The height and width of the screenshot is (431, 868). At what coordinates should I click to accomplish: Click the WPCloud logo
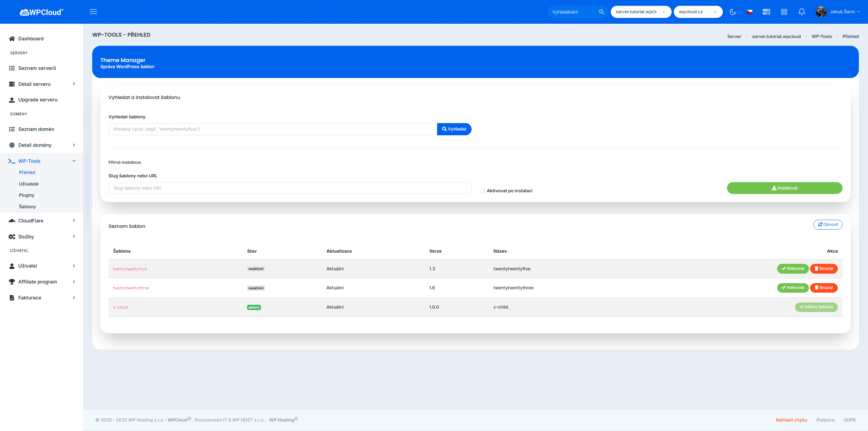pyautogui.click(x=41, y=12)
